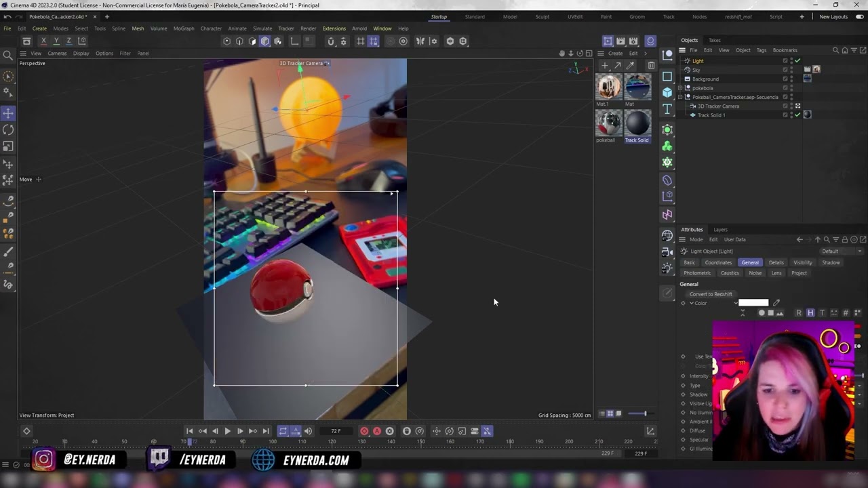Jump to the animation start
This screenshot has height=488, width=868.
pyautogui.click(x=189, y=431)
